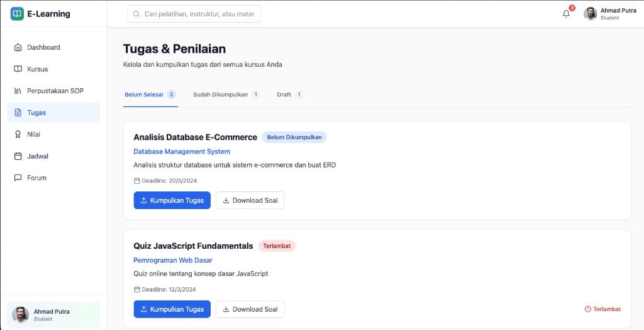Focus the search field for pelatihan
The height and width of the screenshot is (330, 644).
[x=199, y=14]
